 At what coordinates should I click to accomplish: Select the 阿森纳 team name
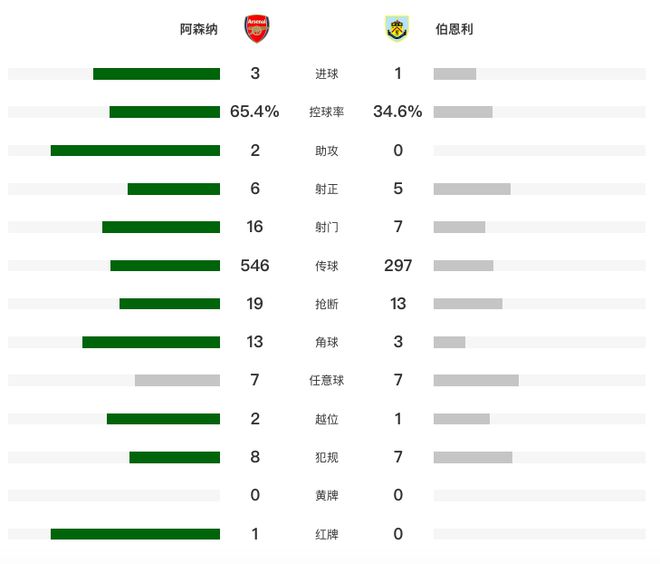click(199, 29)
